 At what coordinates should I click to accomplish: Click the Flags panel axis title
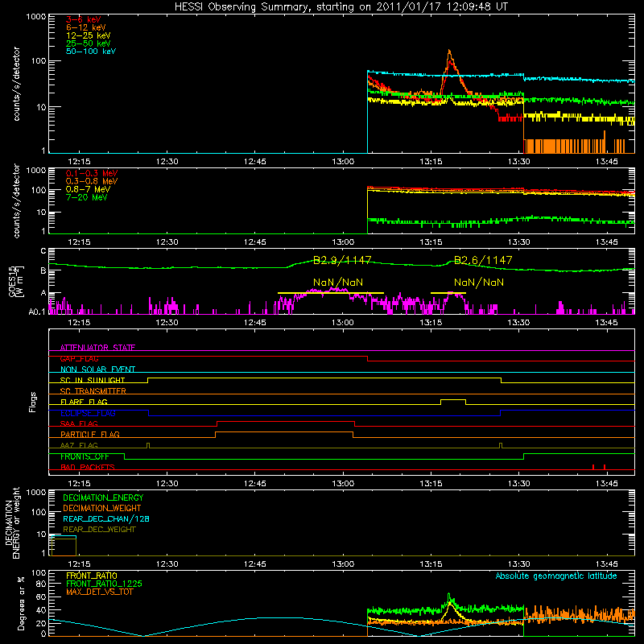point(33,402)
